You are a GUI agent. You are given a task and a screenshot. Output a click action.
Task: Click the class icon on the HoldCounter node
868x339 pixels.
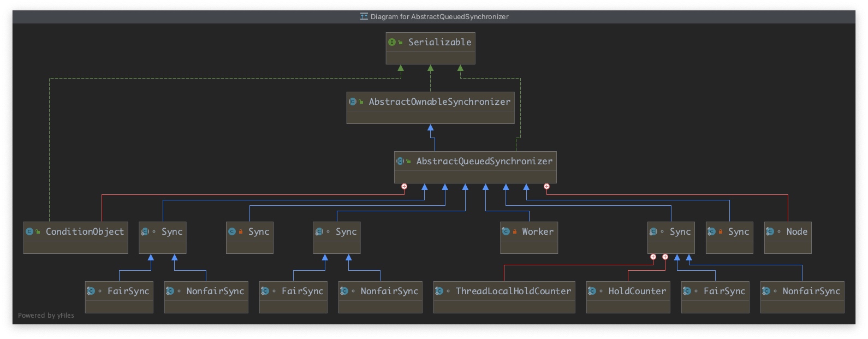click(592, 291)
